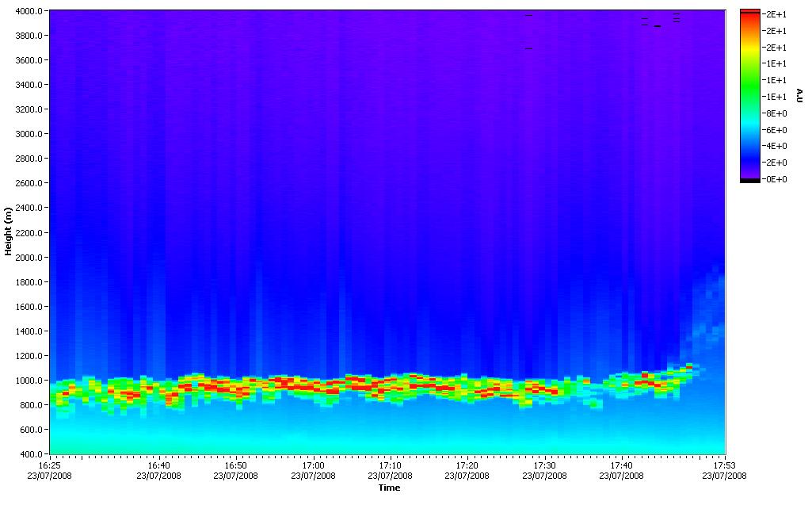812x505 pixels.
Task: Click the 17:00 time tick label
Action: coord(313,465)
